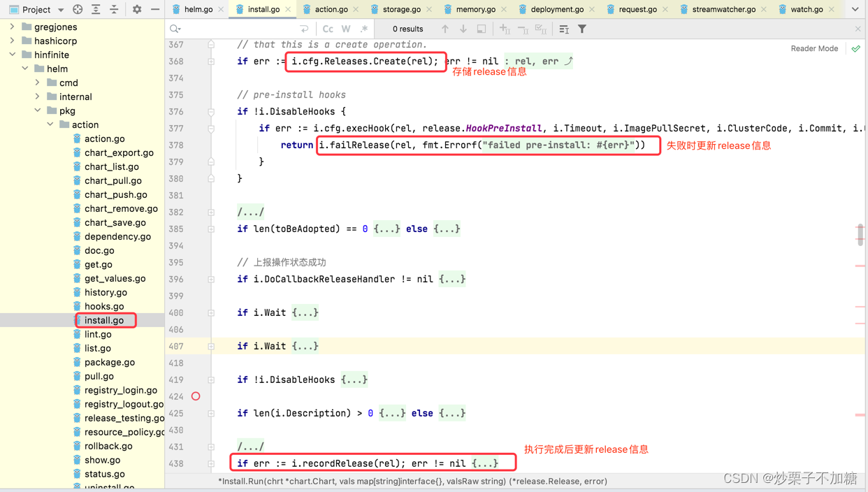Click the new line icon in search field
Image resolution: width=868 pixels, height=492 pixels.
tap(304, 29)
